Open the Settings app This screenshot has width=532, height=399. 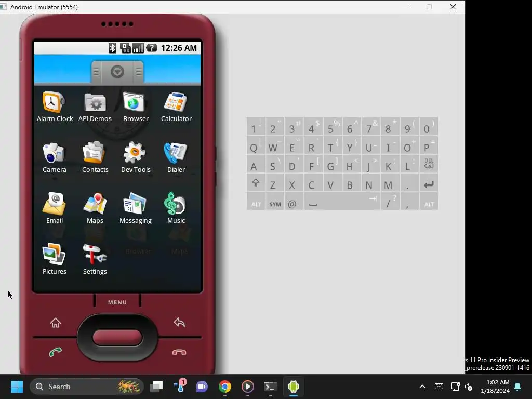[x=95, y=259]
